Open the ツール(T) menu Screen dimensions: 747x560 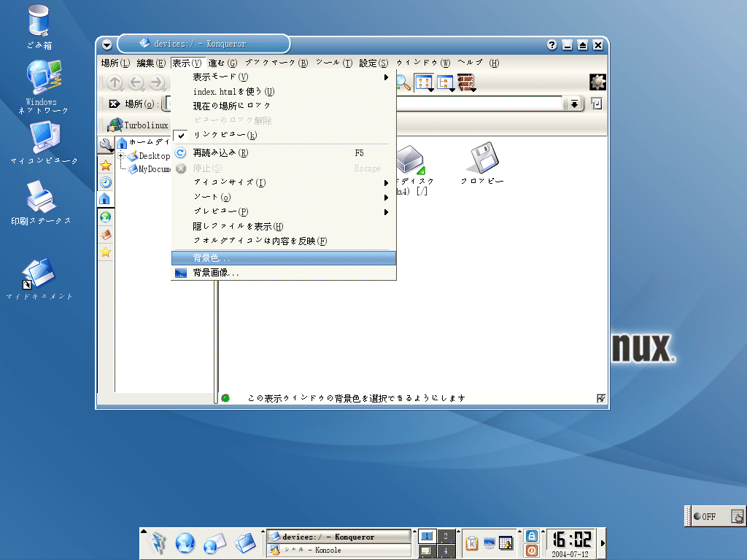pyautogui.click(x=334, y=63)
